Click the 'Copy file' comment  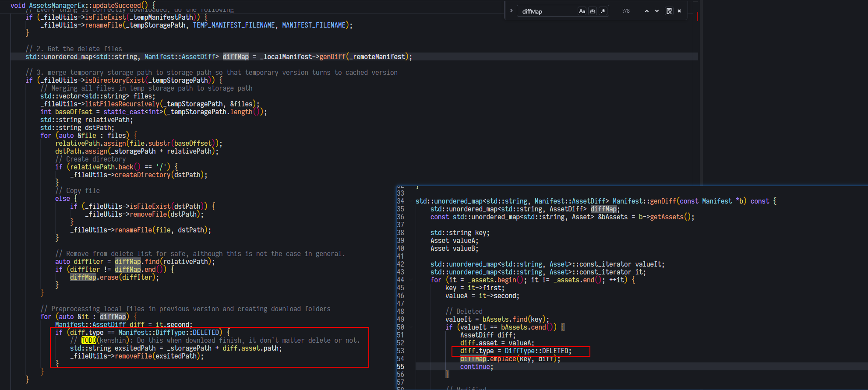(78, 191)
